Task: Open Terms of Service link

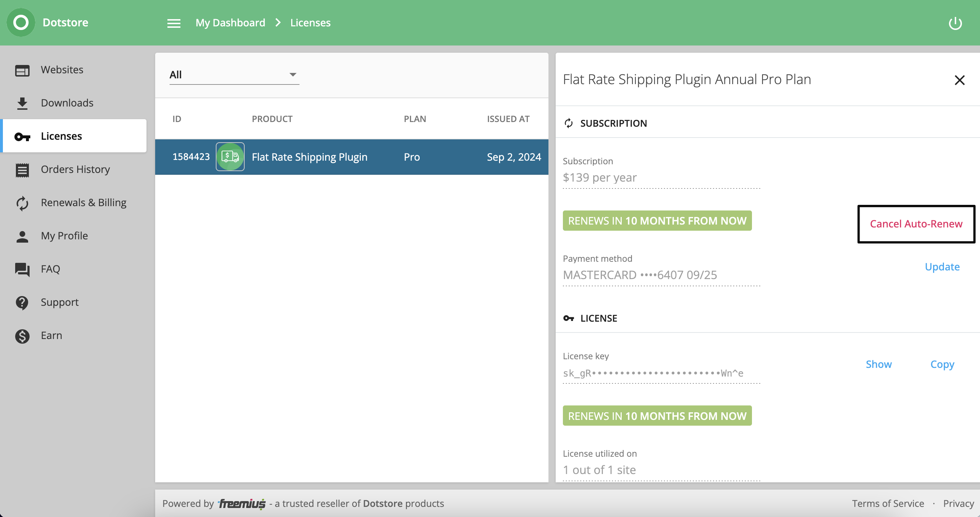Action: 888,503
